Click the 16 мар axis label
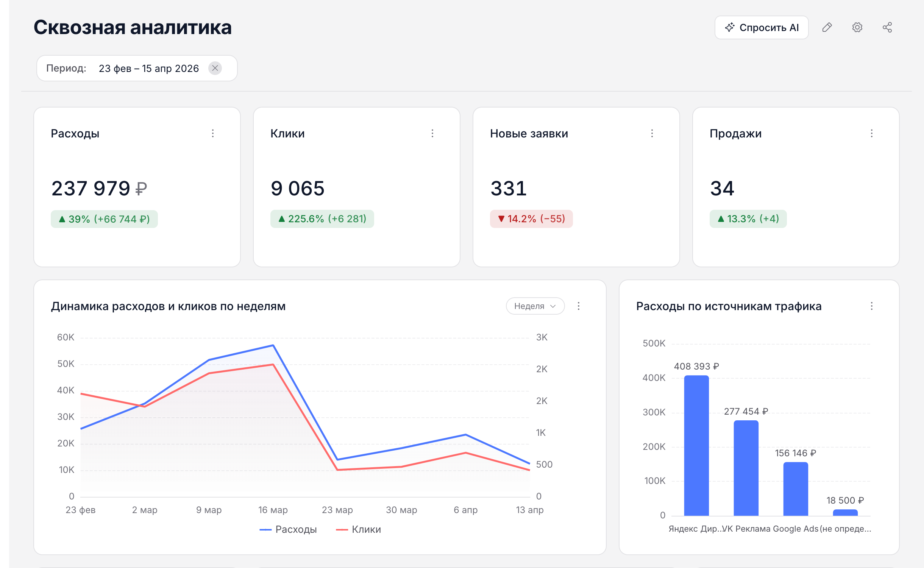Image resolution: width=924 pixels, height=568 pixels. coord(273,510)
